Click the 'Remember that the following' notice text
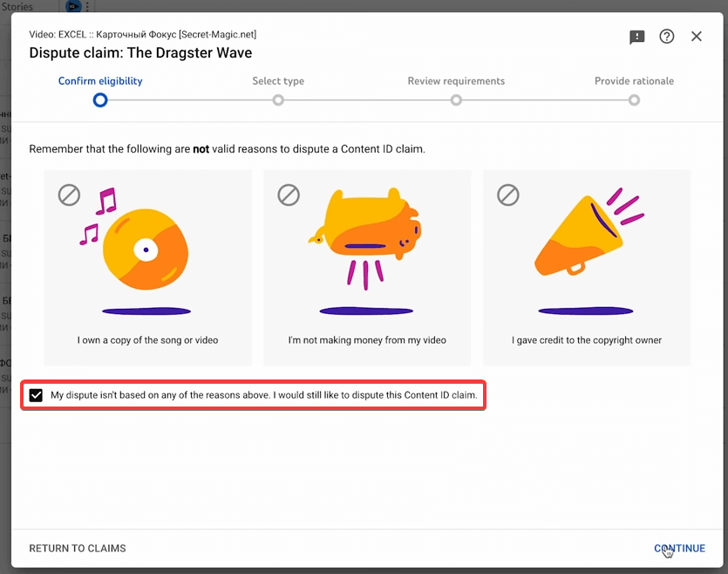Viewport: 728px width, 574px height. [x=227, y=149]
